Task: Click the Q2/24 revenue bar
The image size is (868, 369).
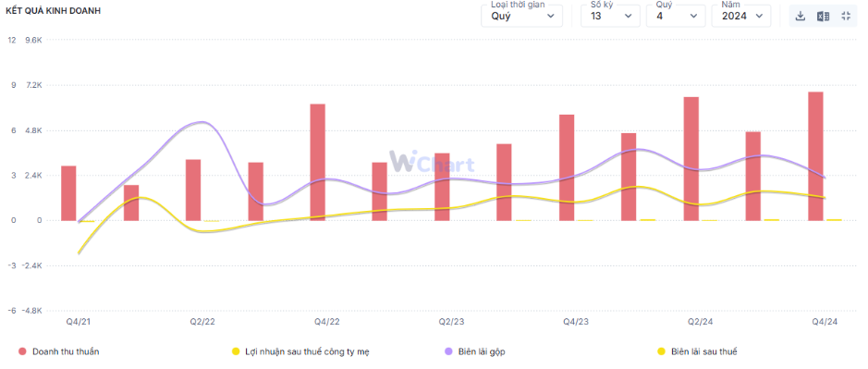Action: [x=691, y=159]
